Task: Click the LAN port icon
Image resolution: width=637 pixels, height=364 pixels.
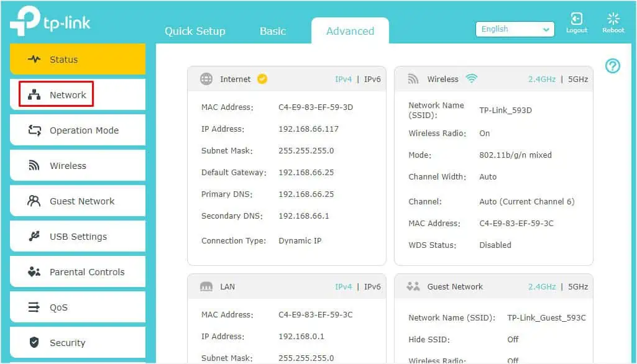Action: tap(206, 287)
